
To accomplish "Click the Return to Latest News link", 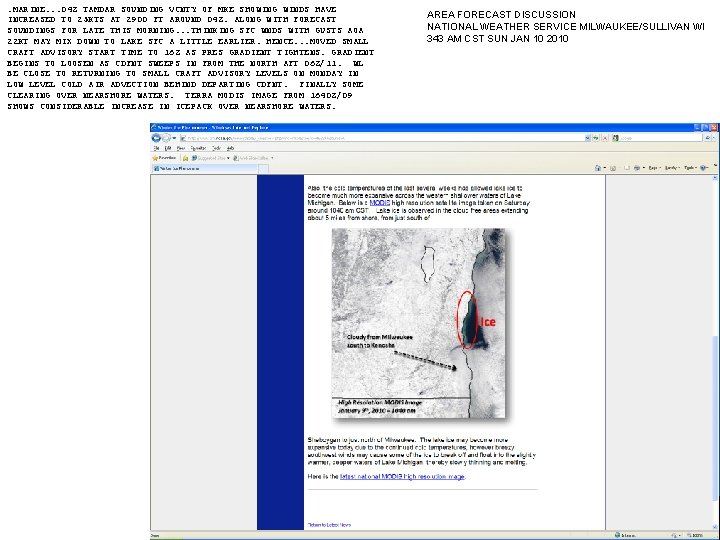I will (329, 524).
